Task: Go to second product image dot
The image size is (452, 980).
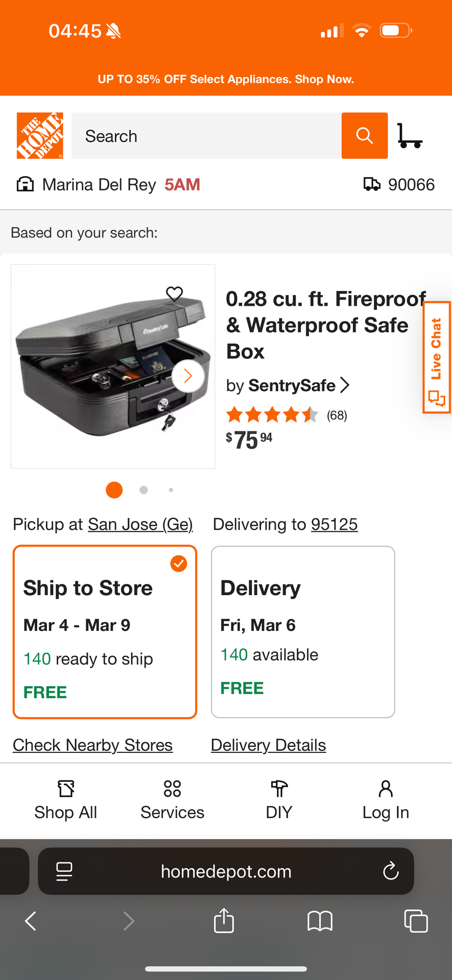Action: pyautogui.click(x=144, y=490)
